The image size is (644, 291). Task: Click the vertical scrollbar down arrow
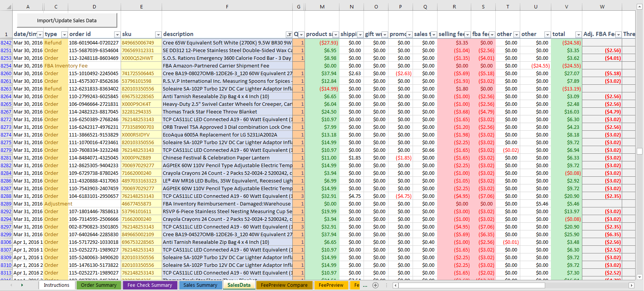639,277
